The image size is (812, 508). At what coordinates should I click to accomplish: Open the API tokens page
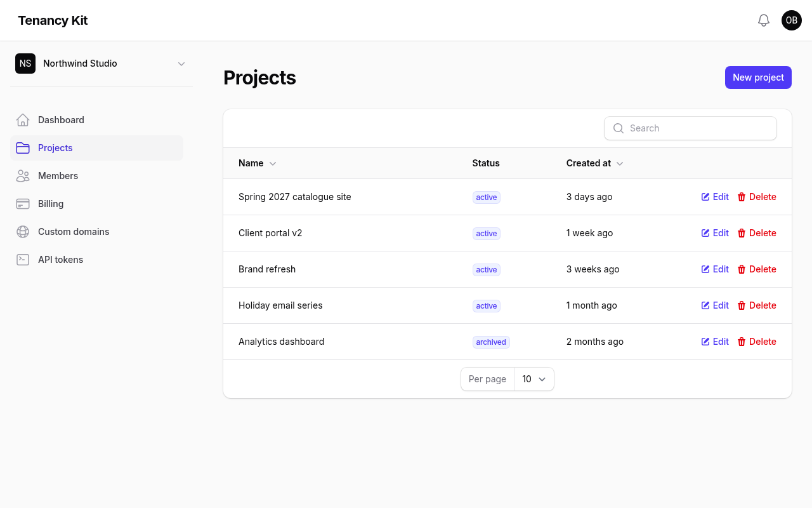96,260
